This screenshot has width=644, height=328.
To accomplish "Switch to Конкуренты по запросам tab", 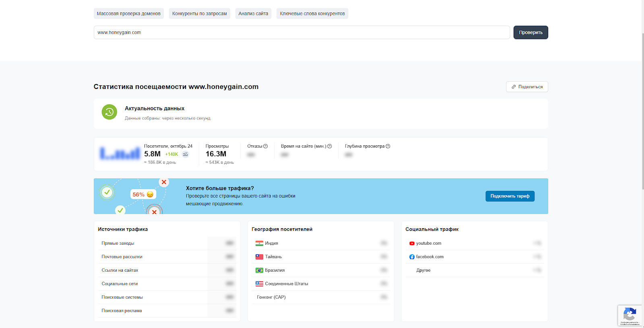I will click(200, 14).
